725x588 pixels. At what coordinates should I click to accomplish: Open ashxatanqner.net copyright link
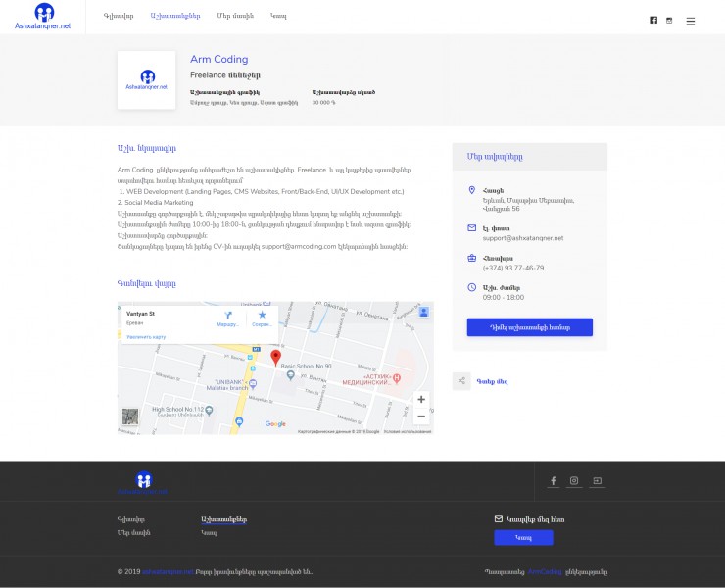point(168,571)
